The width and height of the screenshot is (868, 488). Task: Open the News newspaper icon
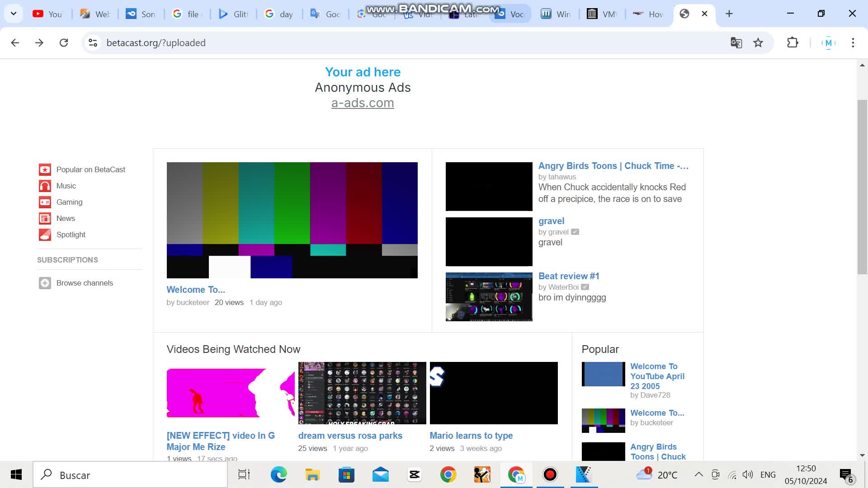[45, 218]
